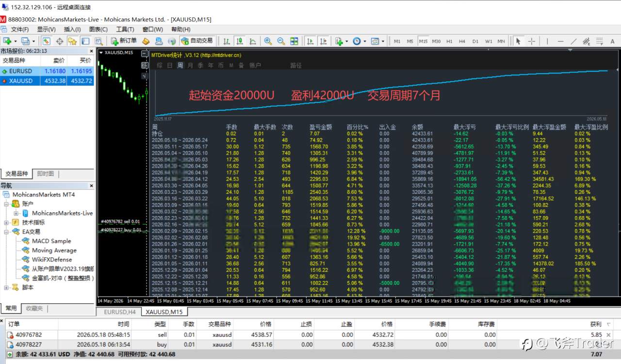Toggle the Market Watch panel icon
This screenshot has width=621, height=364.
pos(47,41)
